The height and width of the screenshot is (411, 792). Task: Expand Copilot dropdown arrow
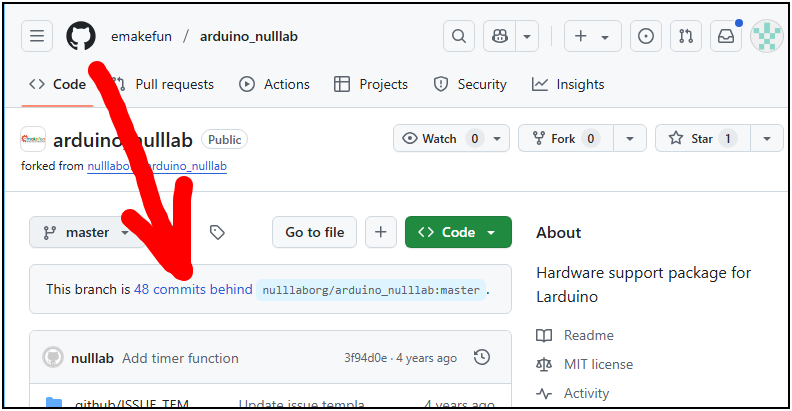coord(527,36)
